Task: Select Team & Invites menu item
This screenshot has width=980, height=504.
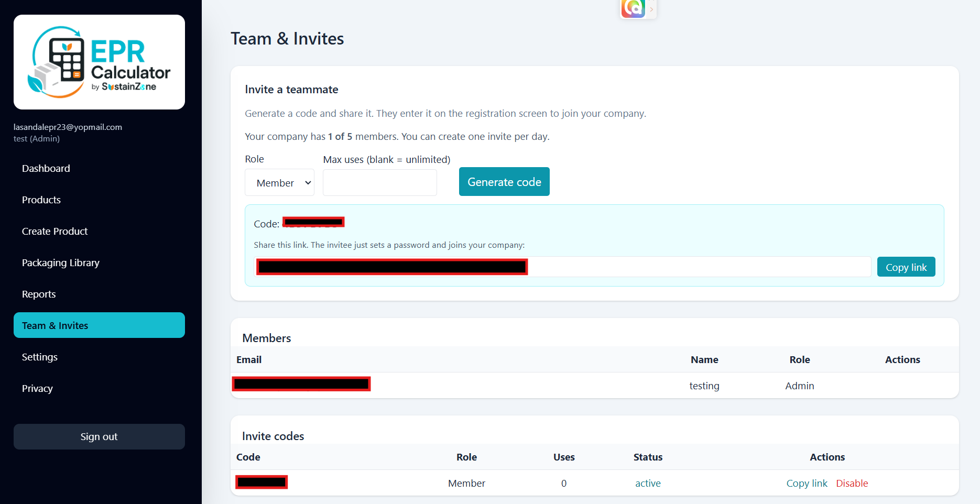Action: pos(99,325)
